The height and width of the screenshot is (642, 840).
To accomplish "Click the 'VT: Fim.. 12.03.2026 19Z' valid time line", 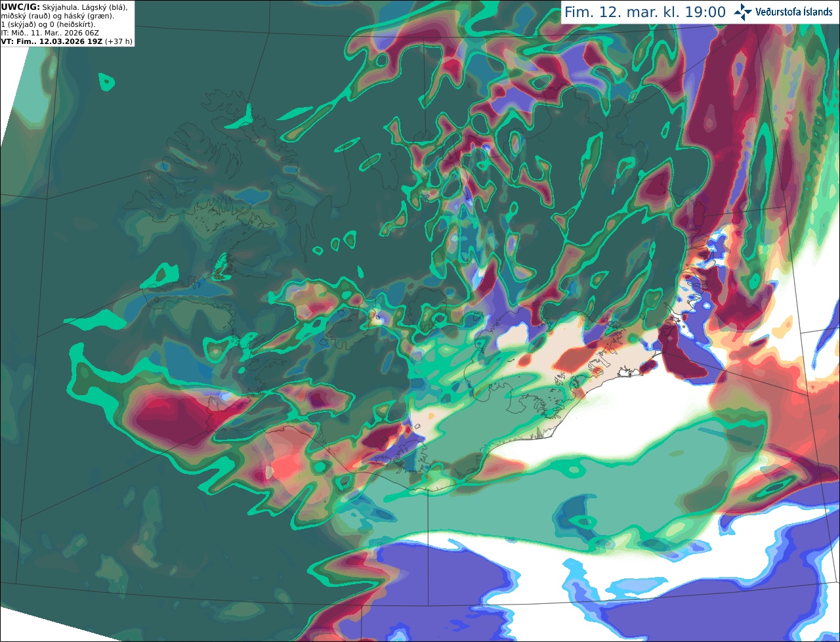I will pos(51,41).
